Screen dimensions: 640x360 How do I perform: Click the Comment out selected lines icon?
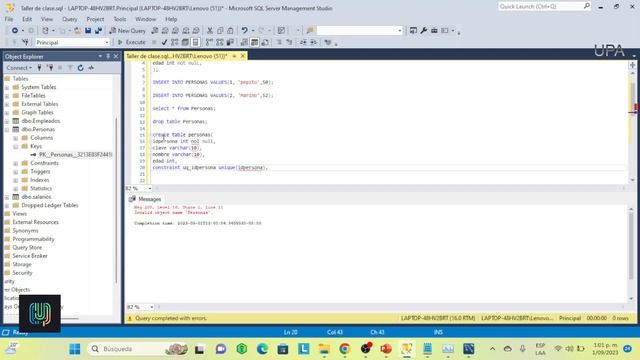point(279,42)
